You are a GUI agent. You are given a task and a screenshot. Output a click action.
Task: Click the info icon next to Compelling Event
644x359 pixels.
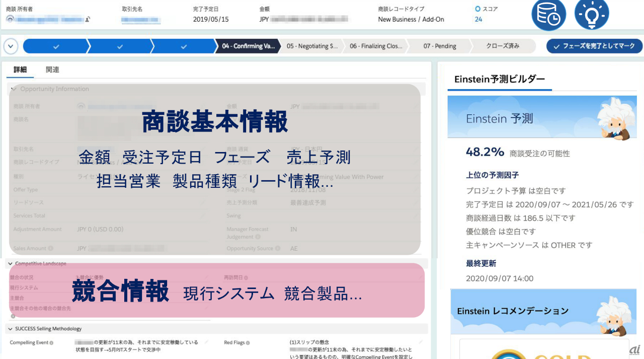[52, 342]
